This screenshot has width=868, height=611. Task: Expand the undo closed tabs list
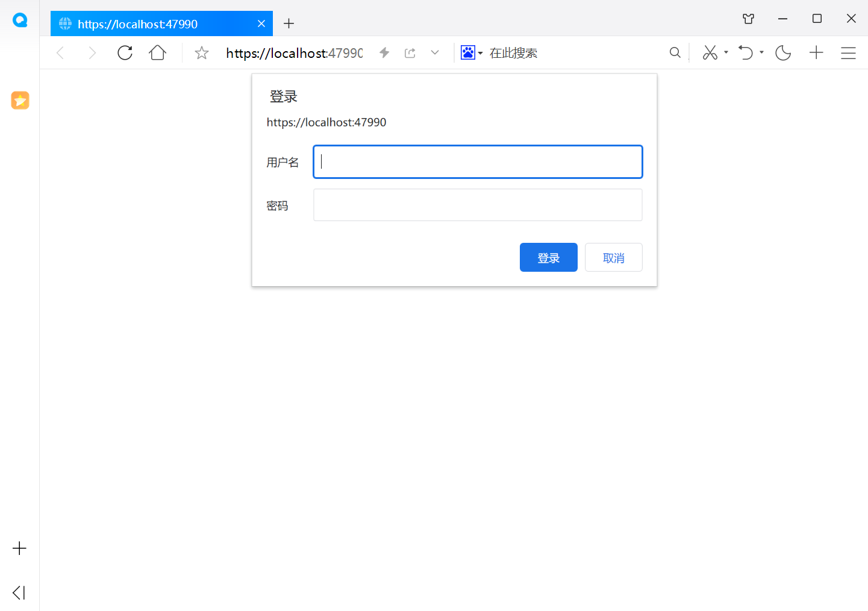pyautogui.click(x=761, y=52)
